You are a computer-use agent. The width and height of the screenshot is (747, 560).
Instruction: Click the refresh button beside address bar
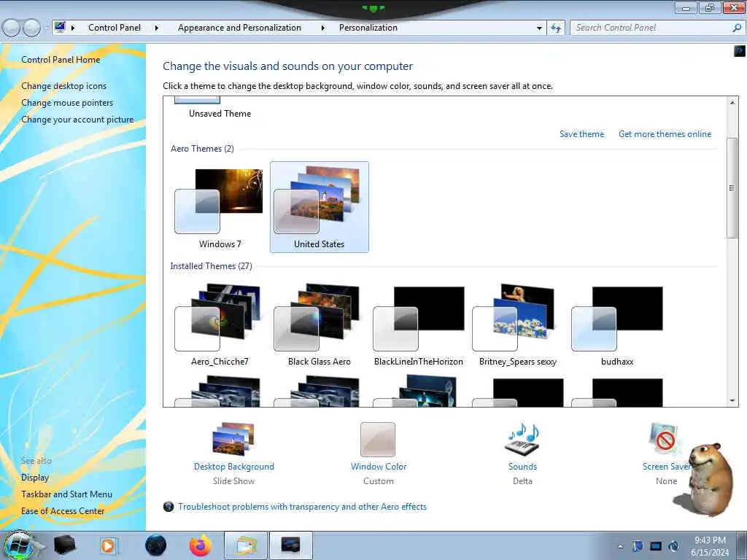(555, 28)
